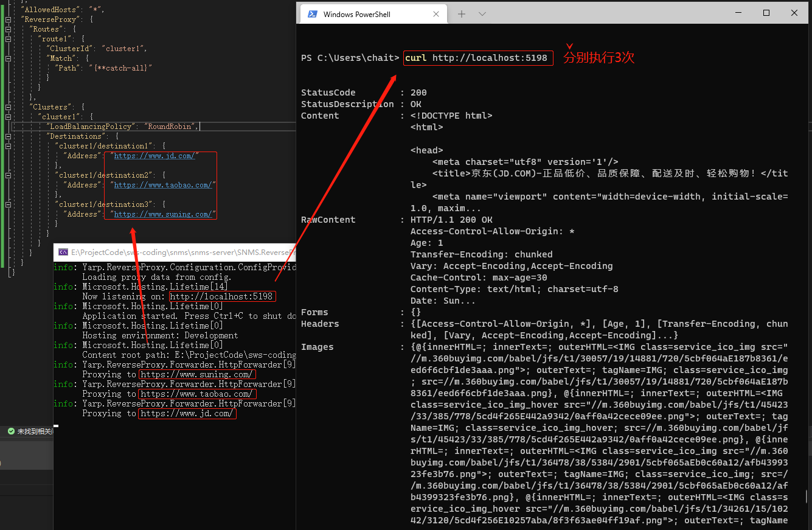Collapse the Routes section fold marker
Viewport: 812px width, 530px height.
7,29
